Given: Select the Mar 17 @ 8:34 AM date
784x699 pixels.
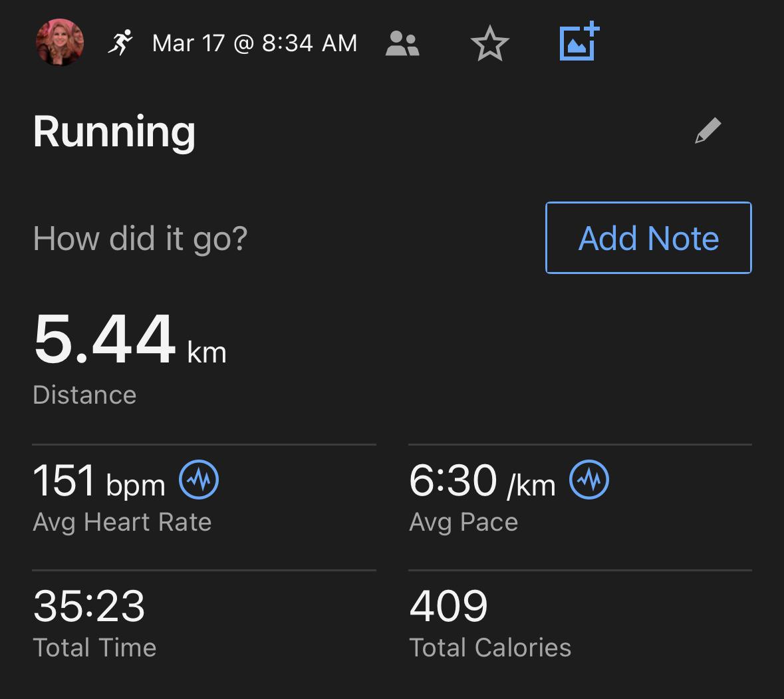Looking at the screenshot, I should [255, 43].
